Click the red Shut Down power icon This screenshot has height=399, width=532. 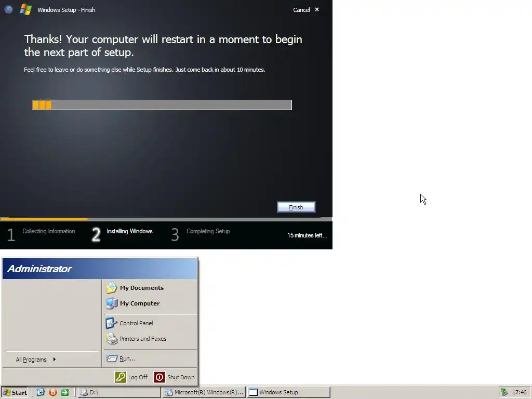(x=159, y=377)
